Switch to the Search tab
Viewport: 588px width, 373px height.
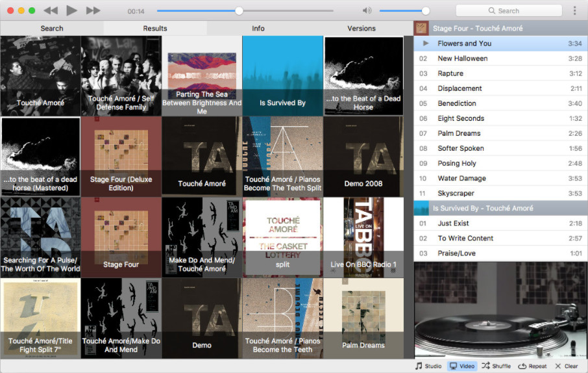(52, 28)
